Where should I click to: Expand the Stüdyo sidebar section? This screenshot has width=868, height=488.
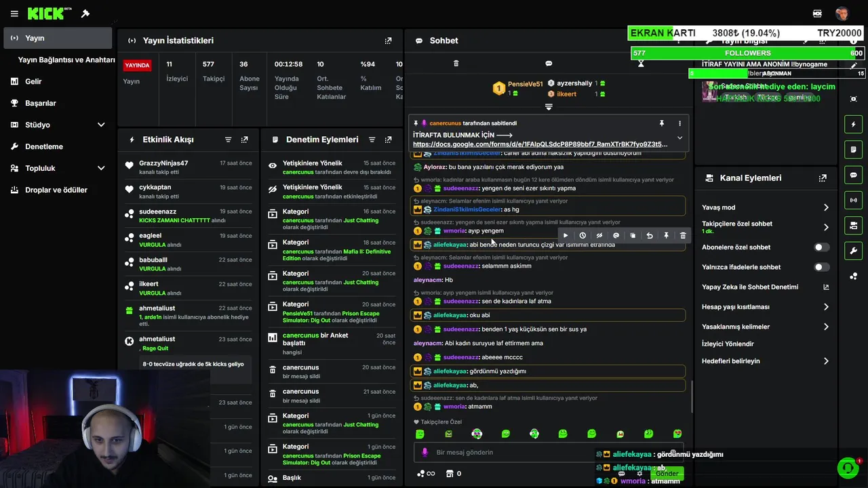[101, 125]
